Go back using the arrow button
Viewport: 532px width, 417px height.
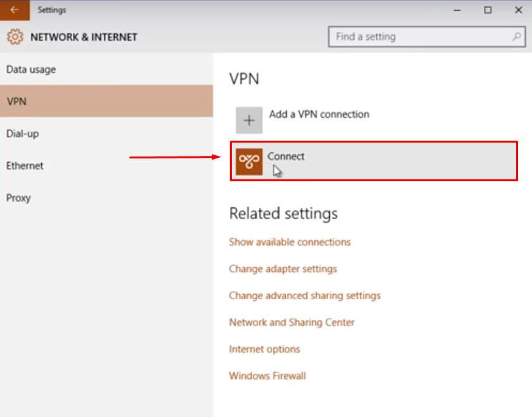coord(15,10)
